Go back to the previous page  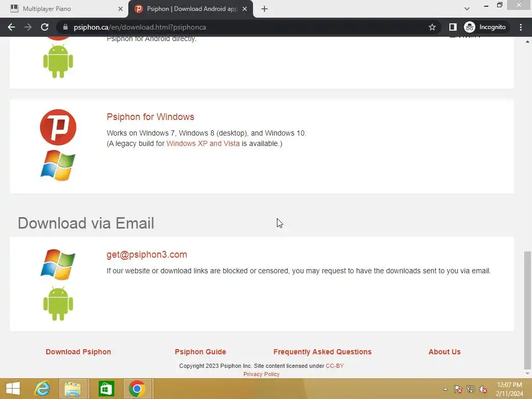(11, 27)
